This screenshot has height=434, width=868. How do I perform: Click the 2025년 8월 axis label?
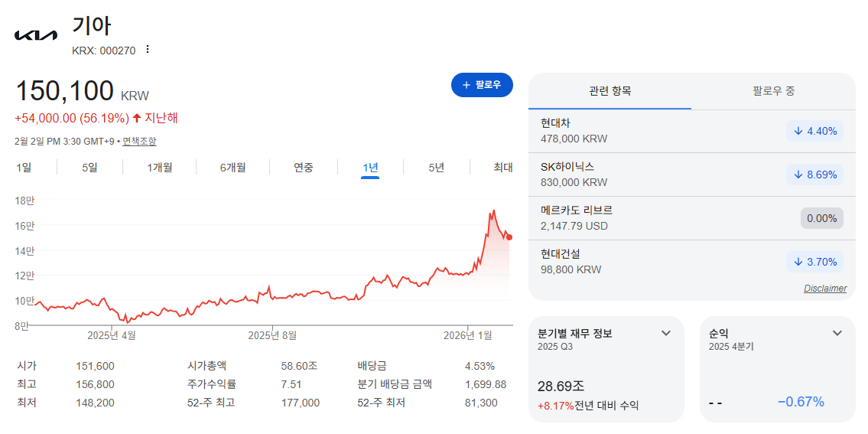click(272, 335)
